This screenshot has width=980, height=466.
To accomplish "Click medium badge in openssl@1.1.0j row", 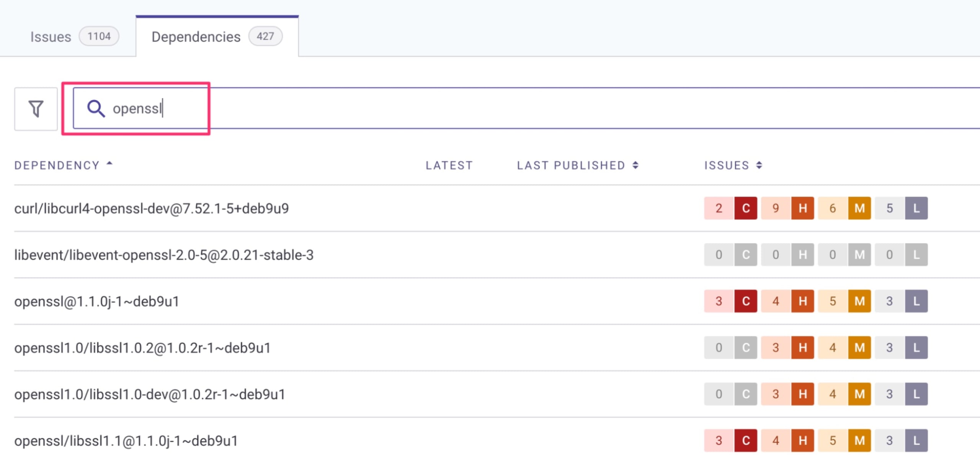I will point(859,301).
